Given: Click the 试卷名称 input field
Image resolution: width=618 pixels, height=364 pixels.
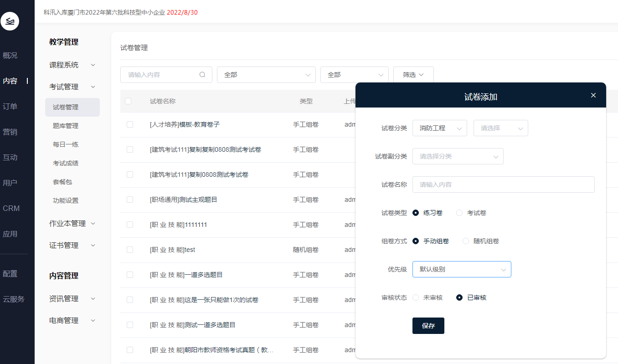Looking at the screenshot, I should 503,185.
